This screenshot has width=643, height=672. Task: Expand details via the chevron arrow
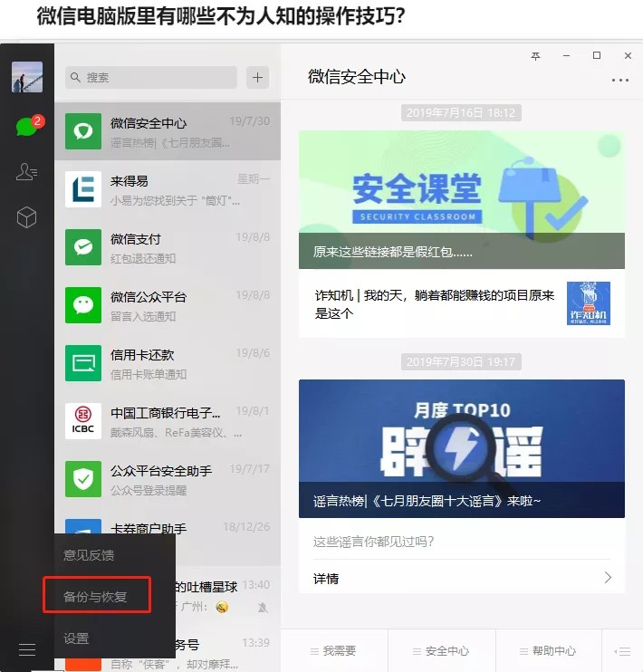click(x=608, y=578)
